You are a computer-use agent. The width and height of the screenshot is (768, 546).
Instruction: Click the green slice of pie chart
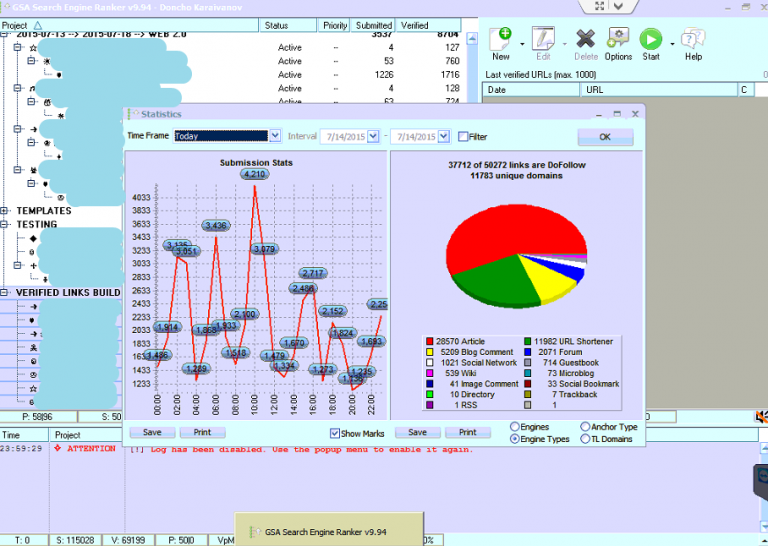(495, 280)
